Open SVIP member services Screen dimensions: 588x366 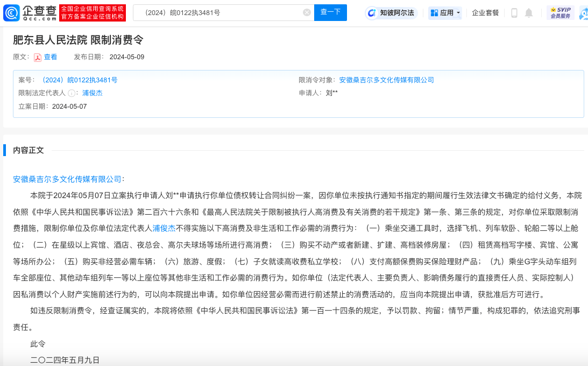pyautogui.click(x=560, y=13)
